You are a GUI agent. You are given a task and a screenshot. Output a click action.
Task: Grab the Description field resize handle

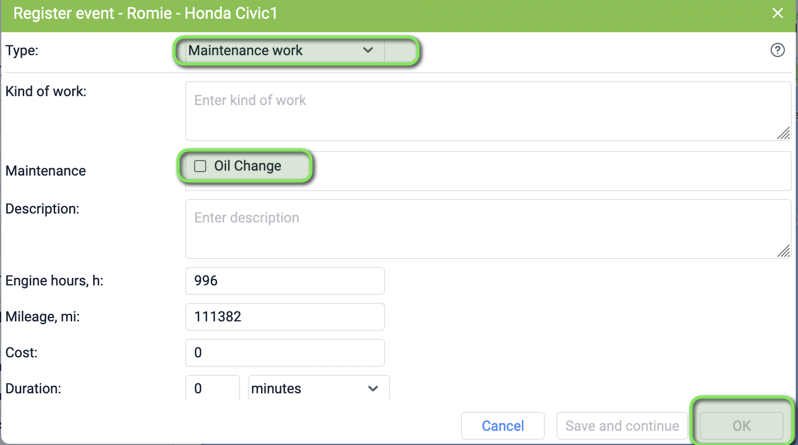784,251
